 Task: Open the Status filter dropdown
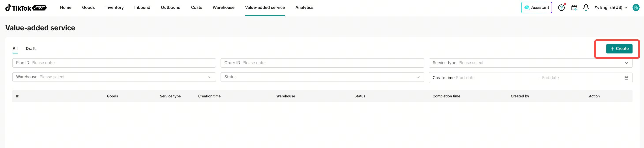pyautogui.click(x=322, y=77)
